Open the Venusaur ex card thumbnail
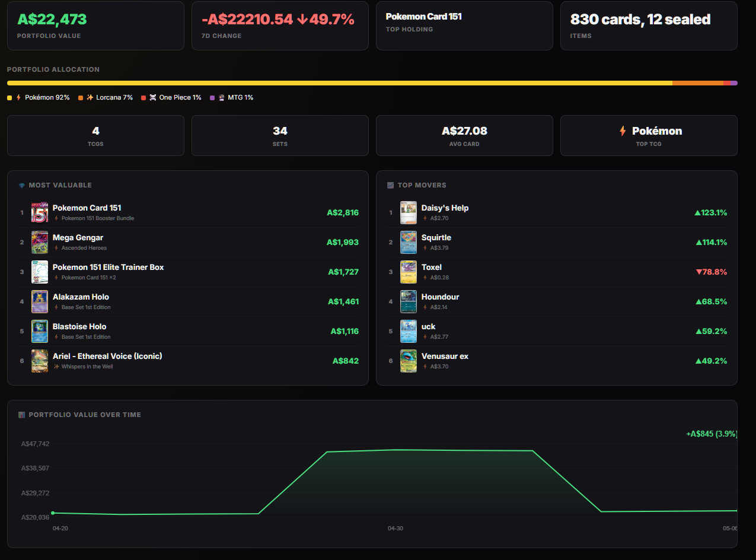Screen dimensions: 756x560 point(409,361)
